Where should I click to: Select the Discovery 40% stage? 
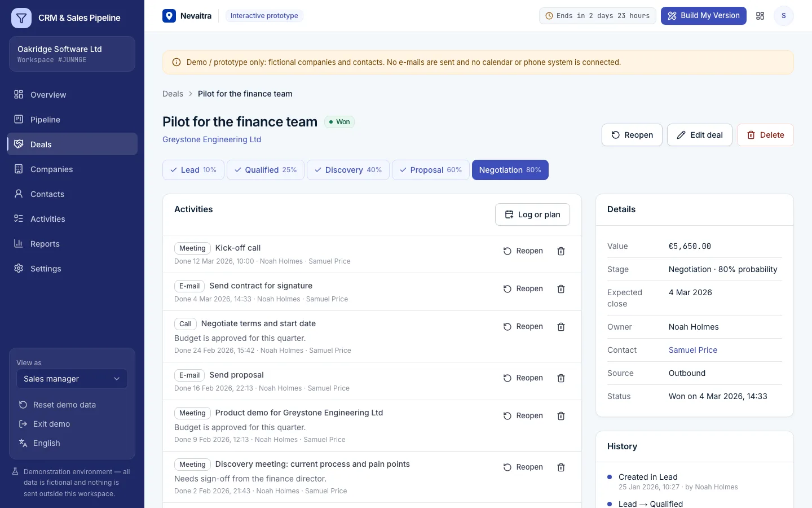click(348, 170)
